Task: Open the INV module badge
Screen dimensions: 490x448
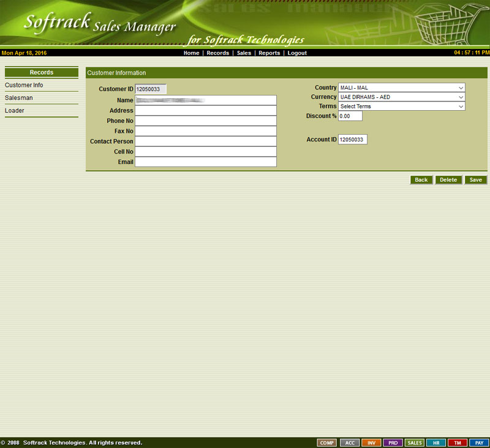Action: tap(371, 442)
